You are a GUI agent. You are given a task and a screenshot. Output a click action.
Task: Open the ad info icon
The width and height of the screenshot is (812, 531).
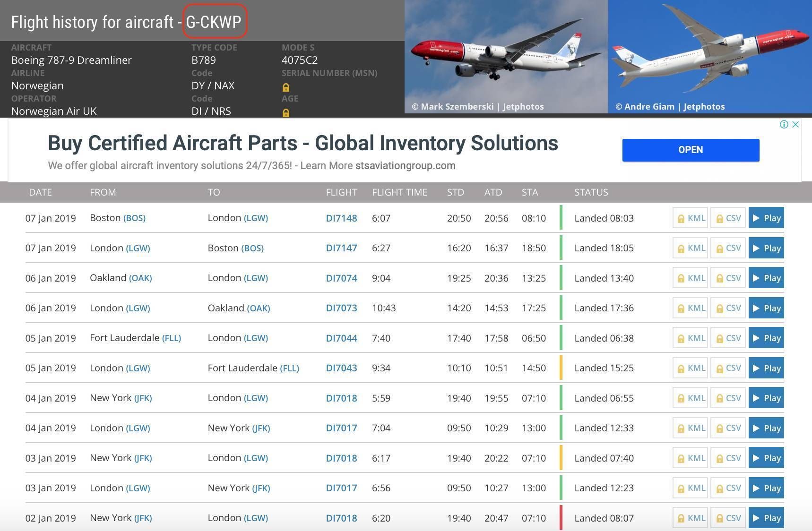[784, 124]
